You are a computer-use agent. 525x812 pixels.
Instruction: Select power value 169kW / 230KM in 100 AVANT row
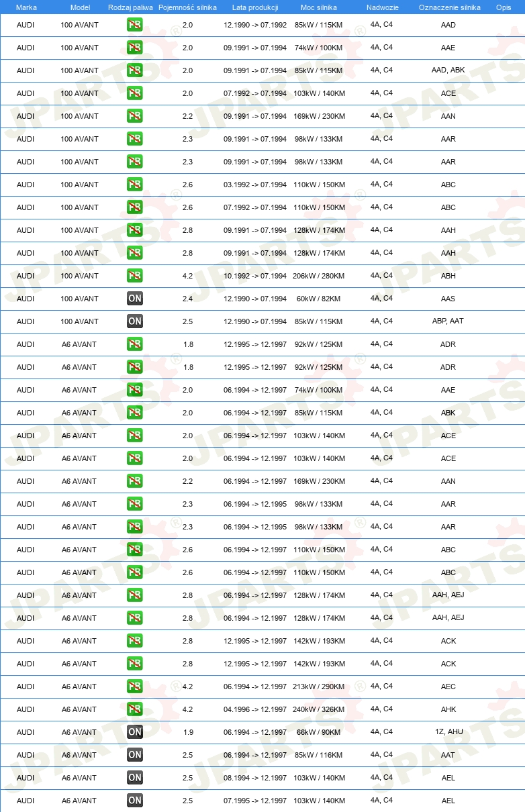[319, 116]
